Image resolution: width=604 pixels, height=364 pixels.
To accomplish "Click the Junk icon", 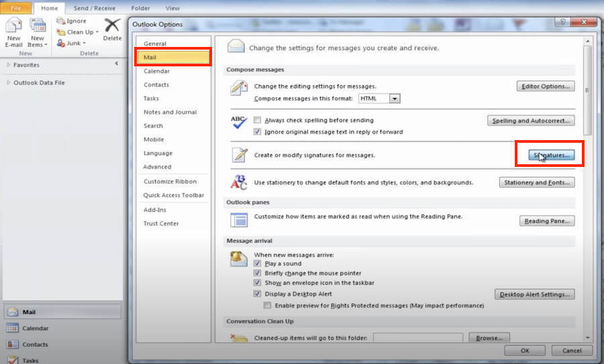I will click(x=60, y=43).
